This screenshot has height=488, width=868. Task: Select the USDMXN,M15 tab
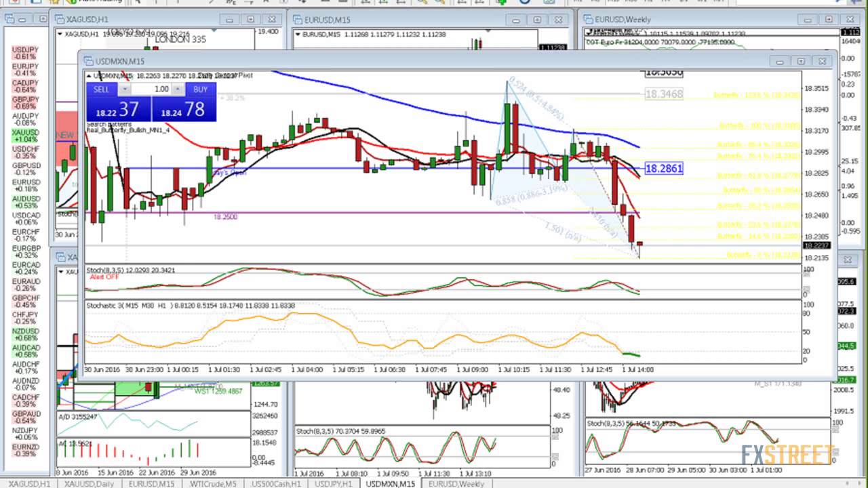point(391,484)
